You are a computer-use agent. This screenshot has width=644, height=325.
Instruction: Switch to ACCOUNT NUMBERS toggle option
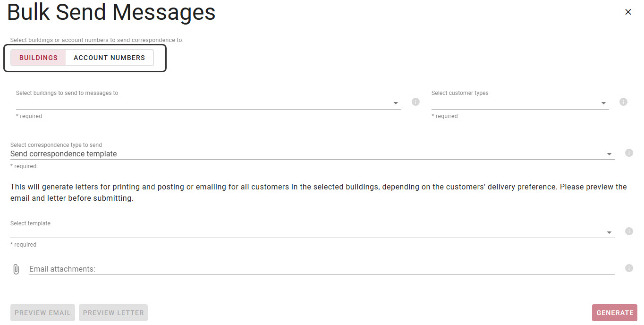[109, 58]
